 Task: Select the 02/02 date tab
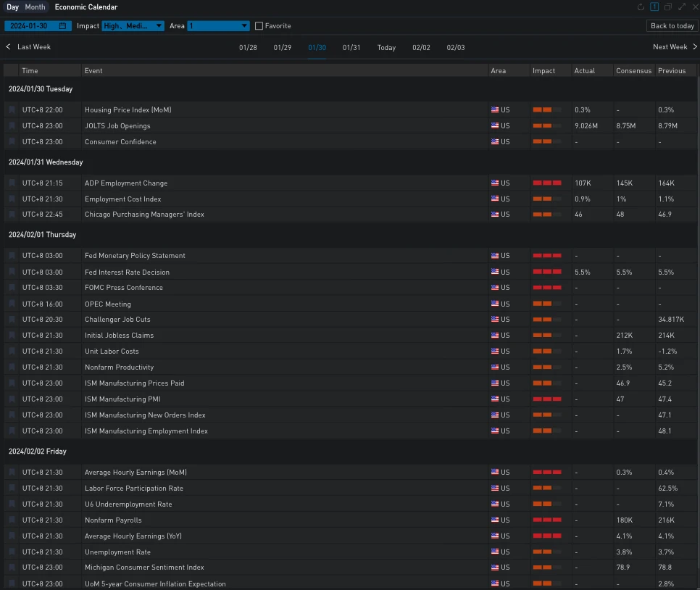pyautogui.click(x=421, y=48)
